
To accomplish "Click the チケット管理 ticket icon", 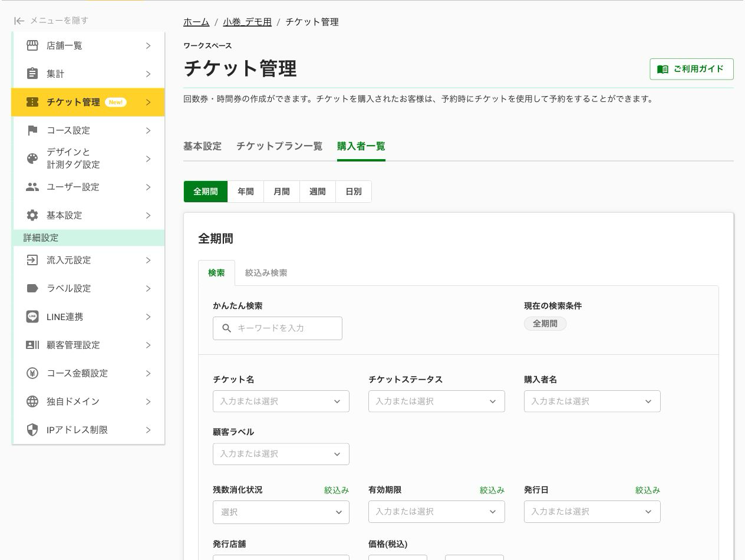I will pyautogui.click(x=32, y=102).
